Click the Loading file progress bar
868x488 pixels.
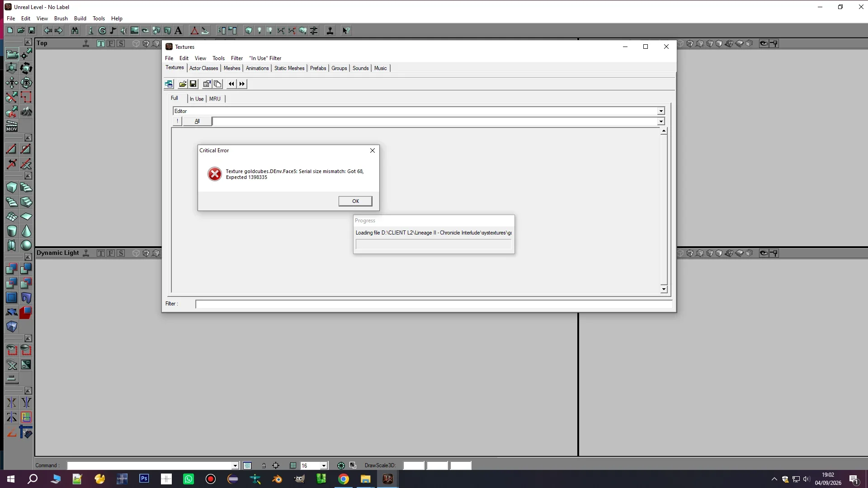434,244
